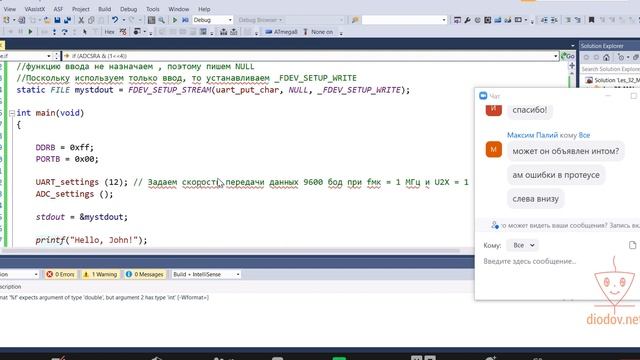
Task: Click the Cut scissors icon
Action: (x=81, y=20)
